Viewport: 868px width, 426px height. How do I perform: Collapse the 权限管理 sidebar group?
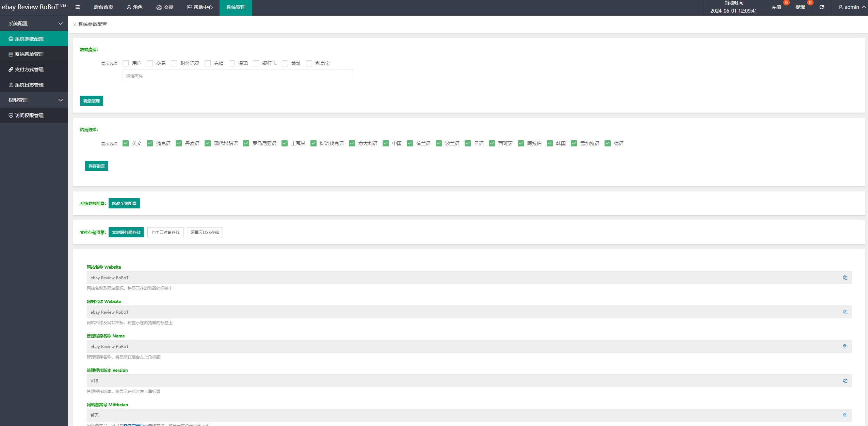(34, 100)
